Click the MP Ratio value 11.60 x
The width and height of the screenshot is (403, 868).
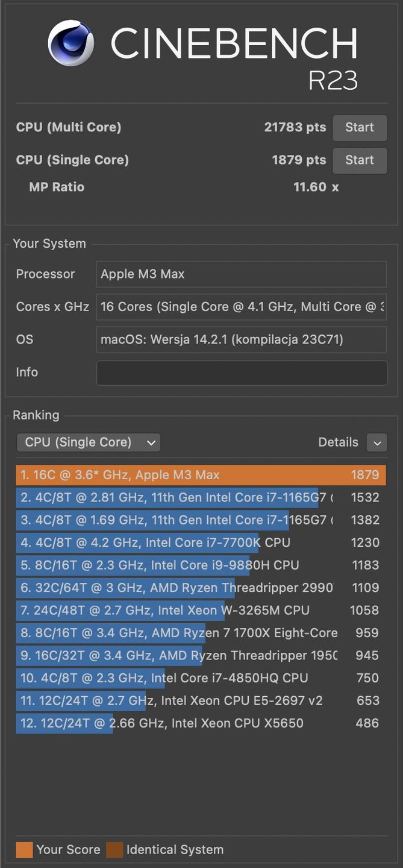(316, 187)
